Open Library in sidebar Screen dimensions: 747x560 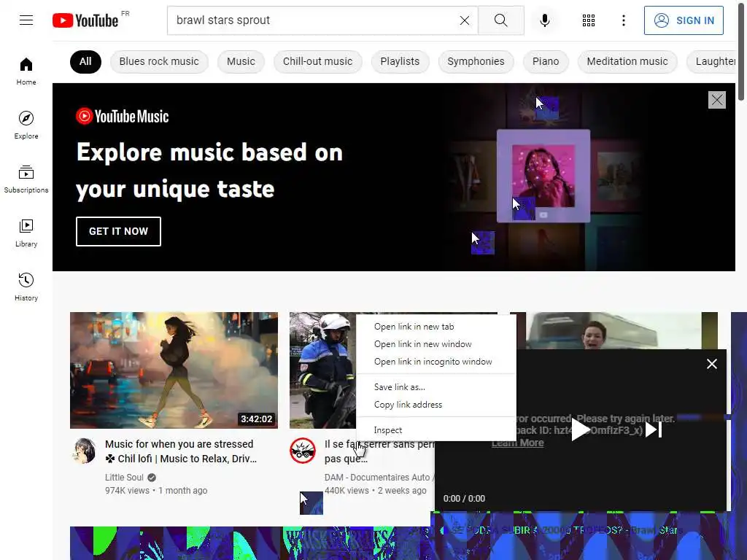pos(26,233)
